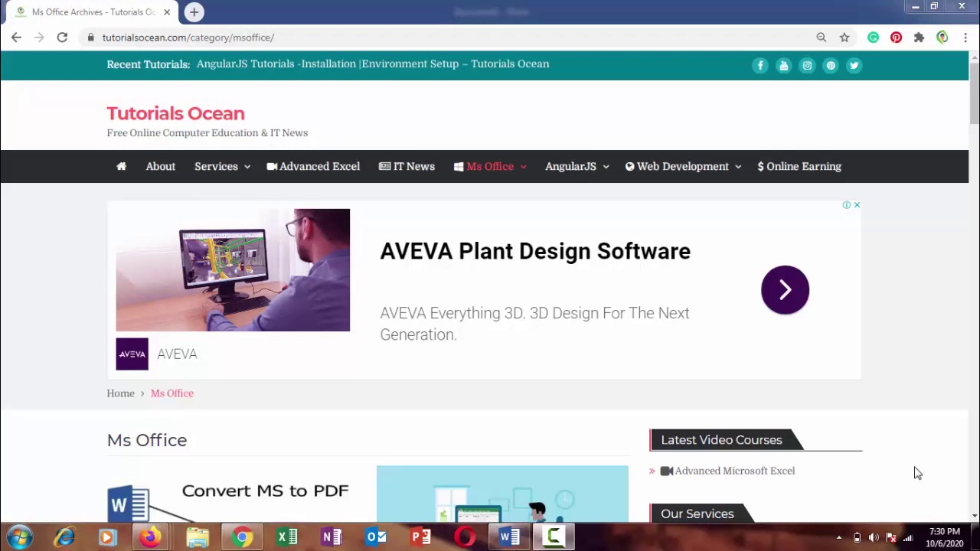Click the Our Services sidebar heading
The width and height of the screenshot is (980, 551).
(x=697, y=514)
